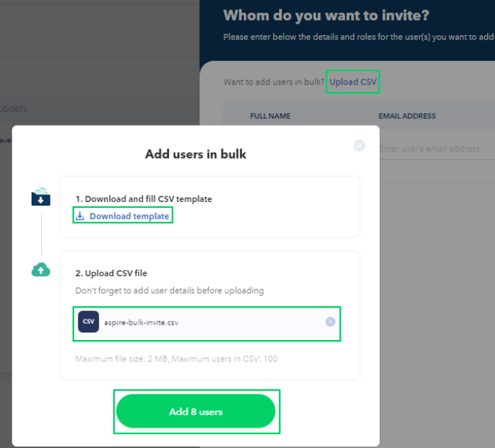Click the Budgets label behind the dialog

15,109
